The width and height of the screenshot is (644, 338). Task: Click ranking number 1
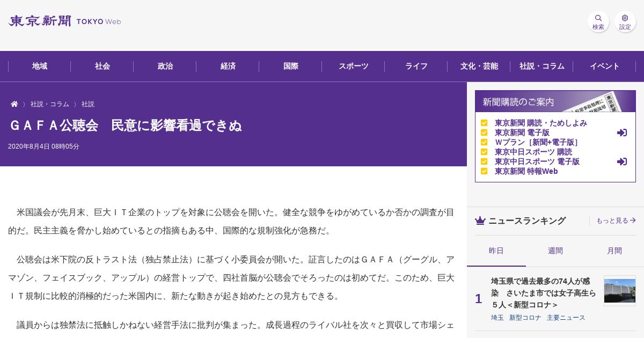point(478,299)
